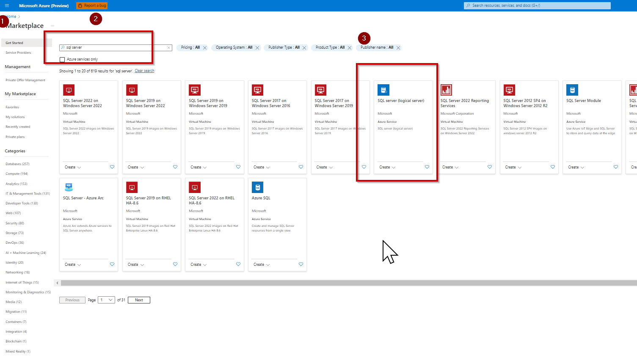Focus the global search resources box

(x=537, y=6)
